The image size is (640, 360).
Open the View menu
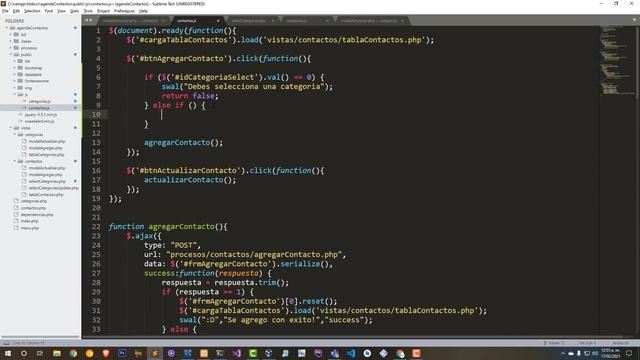point(61,11)
